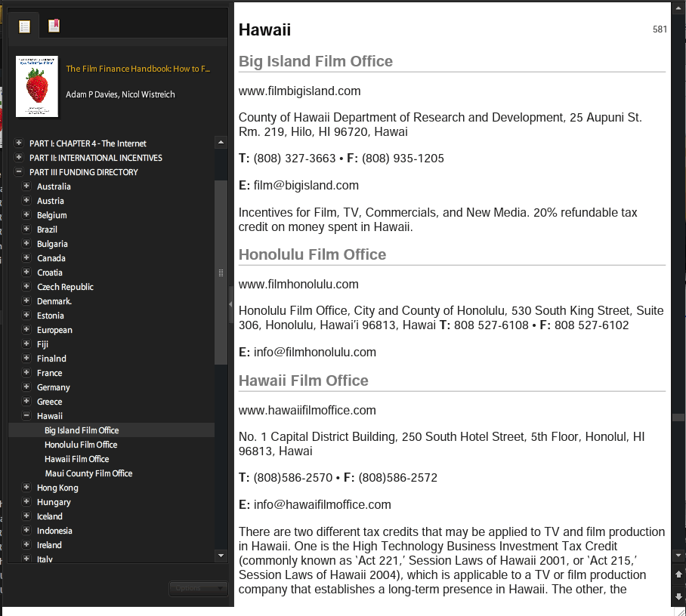Click the page number 581
The width and height of the screenshot is (686, 616).
pos(660,29)
